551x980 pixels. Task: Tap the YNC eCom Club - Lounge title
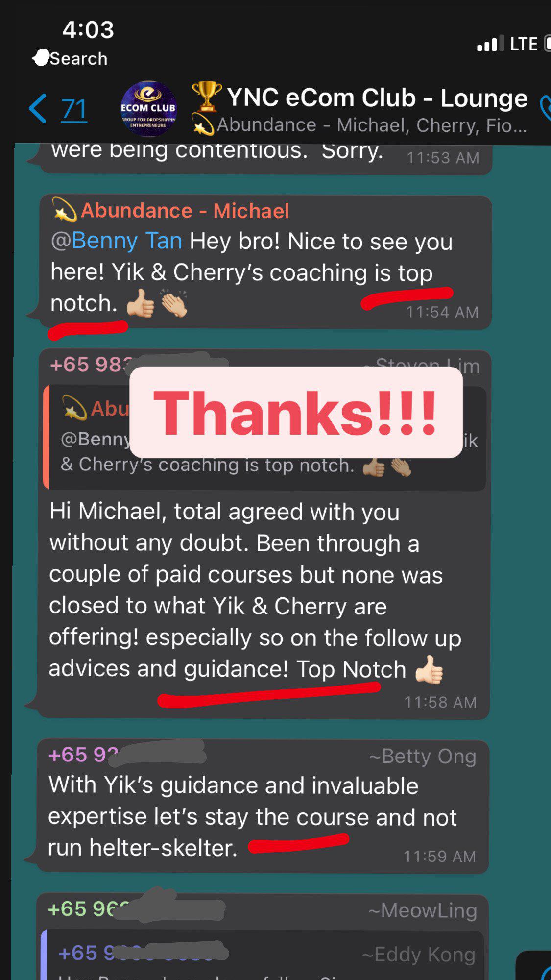(377, 98)
